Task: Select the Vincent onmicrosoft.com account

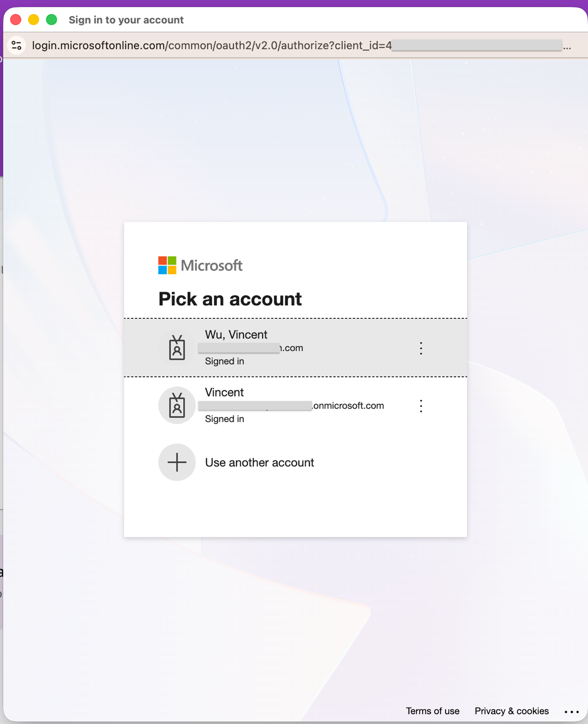Action: point(296,406)
